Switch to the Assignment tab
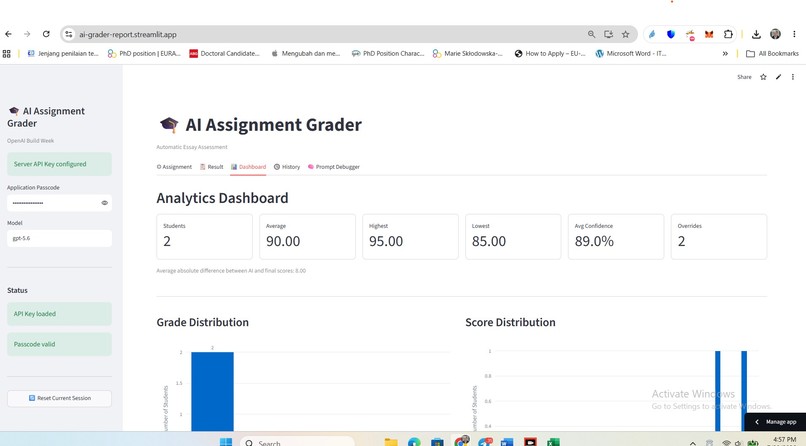This screenshot has height=446, width=806. click(x=174, y=167)
